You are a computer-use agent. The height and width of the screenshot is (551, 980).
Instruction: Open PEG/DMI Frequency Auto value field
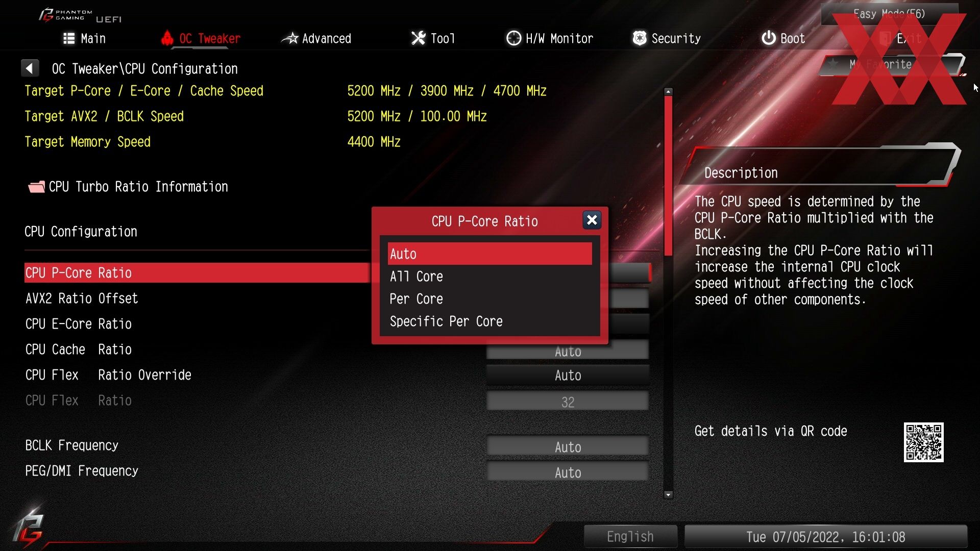point(568,472)
